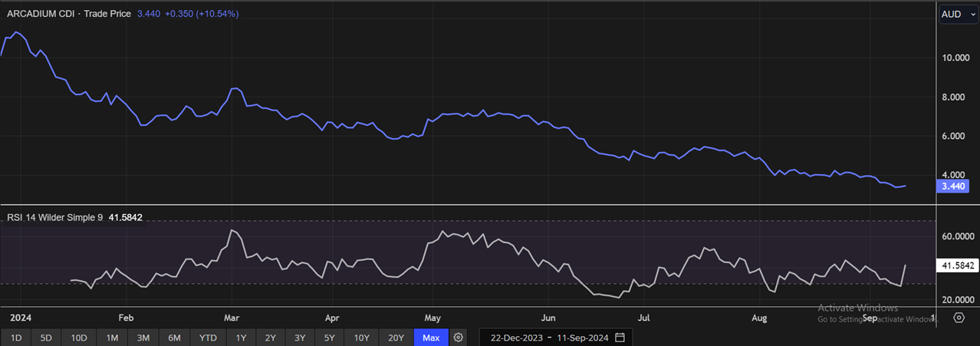The height and width of the screenshot is (346, 980).
Task: Click the calendar icon beside the date range
Action: click(620, 338)
